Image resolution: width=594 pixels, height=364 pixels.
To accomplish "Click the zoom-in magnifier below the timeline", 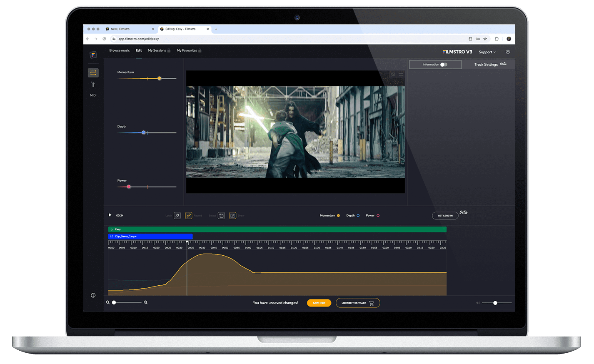I will pos(145,302).
